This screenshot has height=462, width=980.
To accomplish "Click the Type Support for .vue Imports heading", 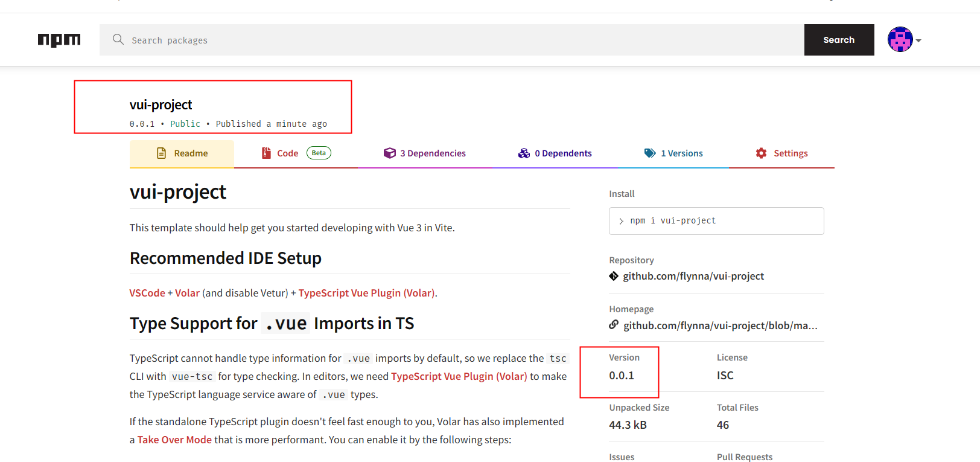I will pos(272,324).
